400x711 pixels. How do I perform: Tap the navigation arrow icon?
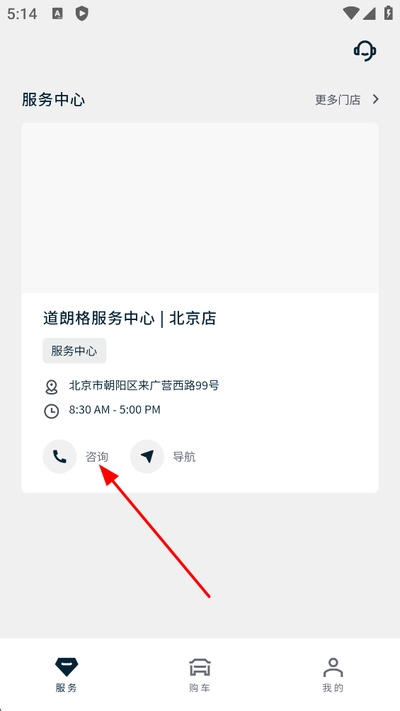[x=146, y=457]
